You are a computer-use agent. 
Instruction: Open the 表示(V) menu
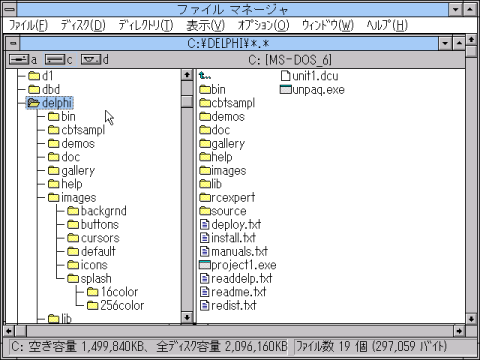[205, 25]
